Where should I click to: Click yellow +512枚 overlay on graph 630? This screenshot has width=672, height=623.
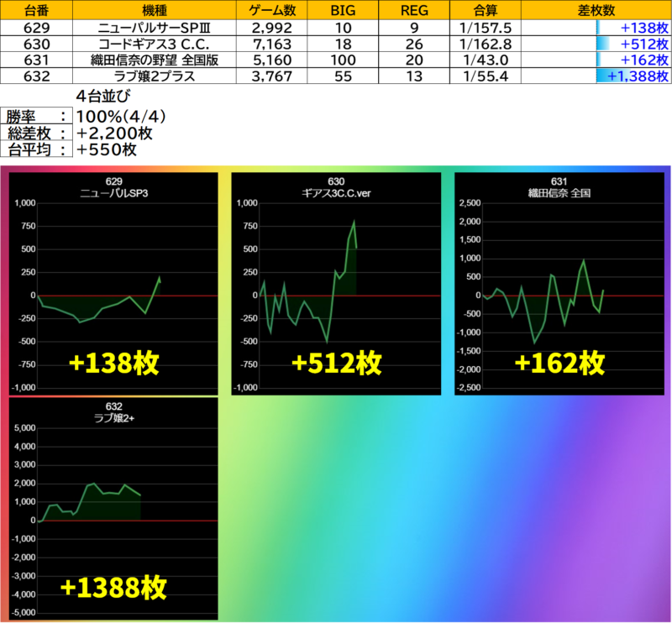click(x=337, y=364)
